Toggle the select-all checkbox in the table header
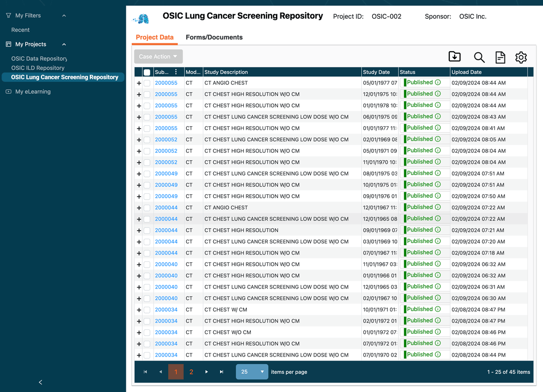Image resolution: width=543 pixels, height=392 pixels. 147,72
